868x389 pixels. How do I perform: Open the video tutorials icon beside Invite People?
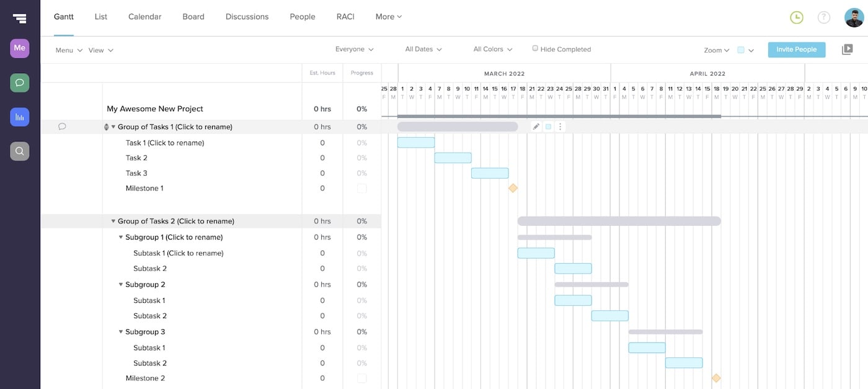click(x=847, y=49)
